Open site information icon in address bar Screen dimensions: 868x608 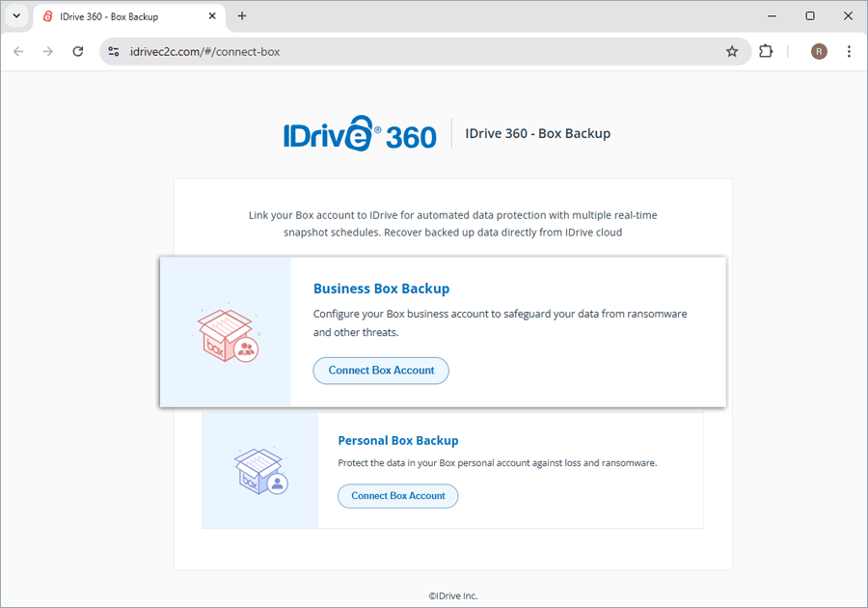(114, 51)
